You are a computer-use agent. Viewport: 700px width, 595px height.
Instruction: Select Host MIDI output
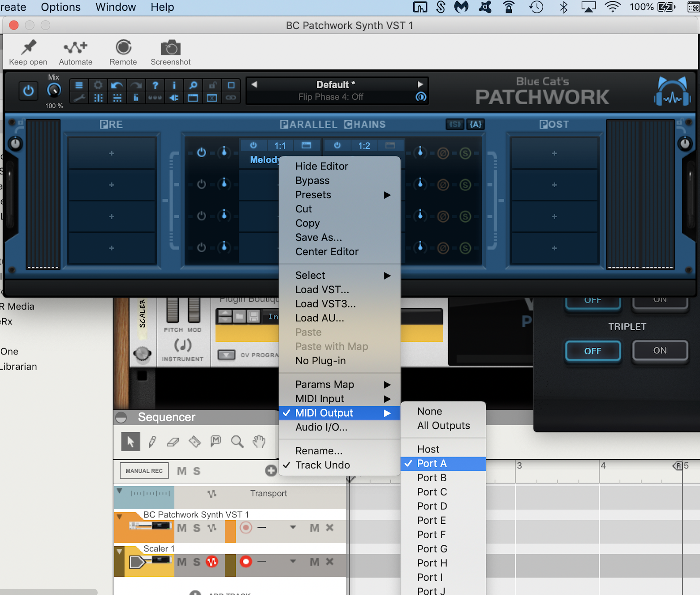[x=443, y=449]
